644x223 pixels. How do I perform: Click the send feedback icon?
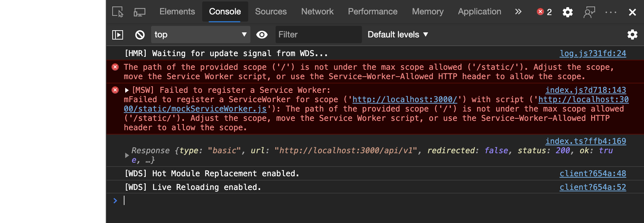(x=589, y=12)
